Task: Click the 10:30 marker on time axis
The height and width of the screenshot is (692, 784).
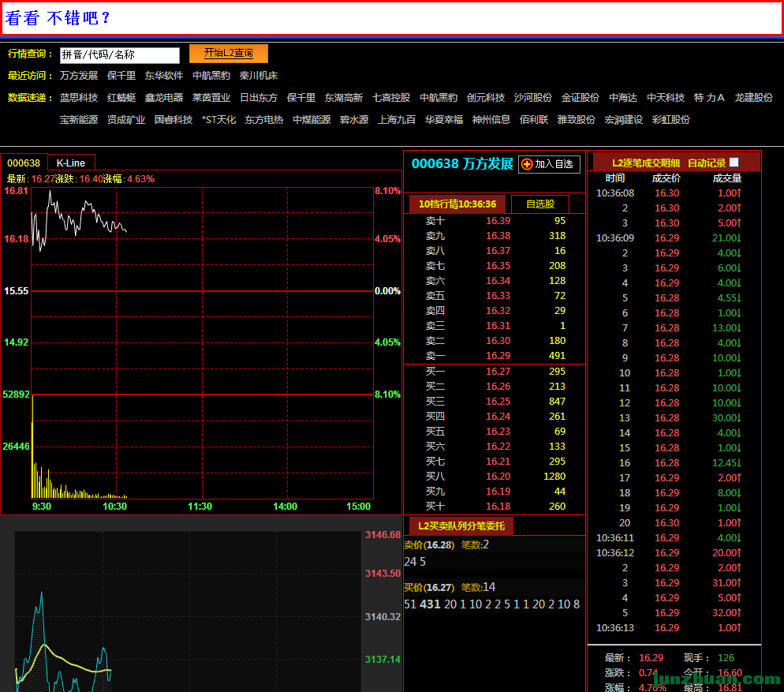Action: click(115, 506)
